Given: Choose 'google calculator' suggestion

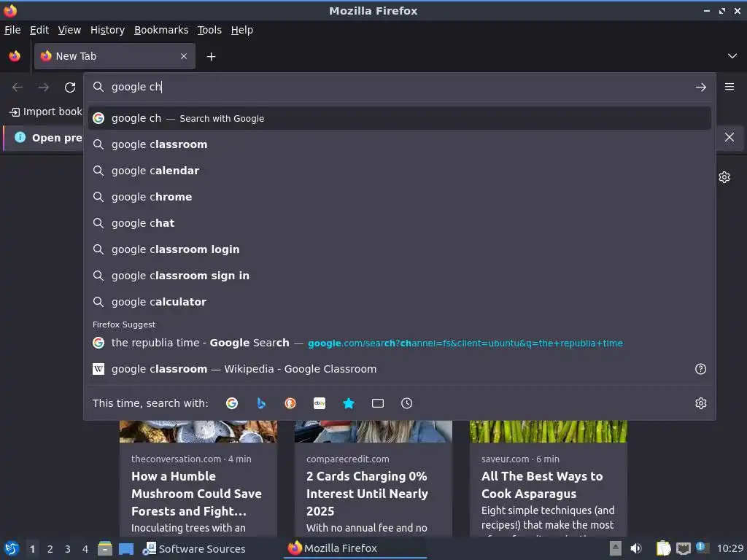Looking at the screenshot, I should tap(399, 301).
